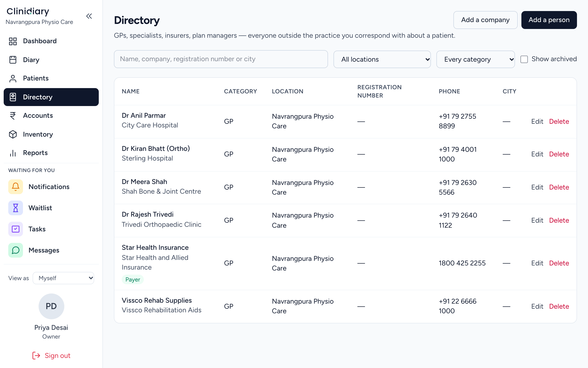The width and height of the screenshot is (588, 368).
Task: Click the Accounts rupee icon
Action: click(13, 116)
